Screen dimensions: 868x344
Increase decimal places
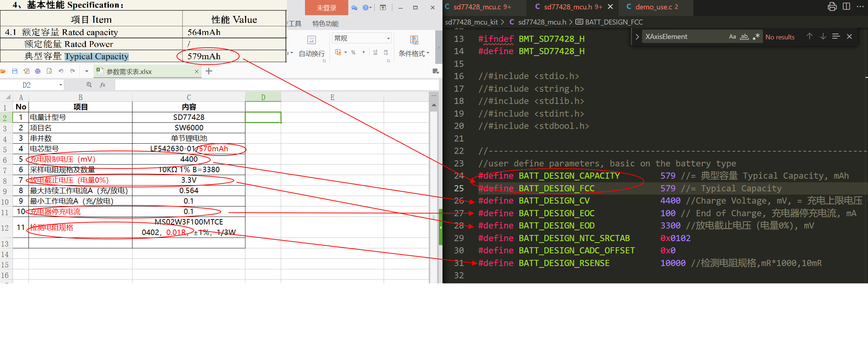(375, 53)
